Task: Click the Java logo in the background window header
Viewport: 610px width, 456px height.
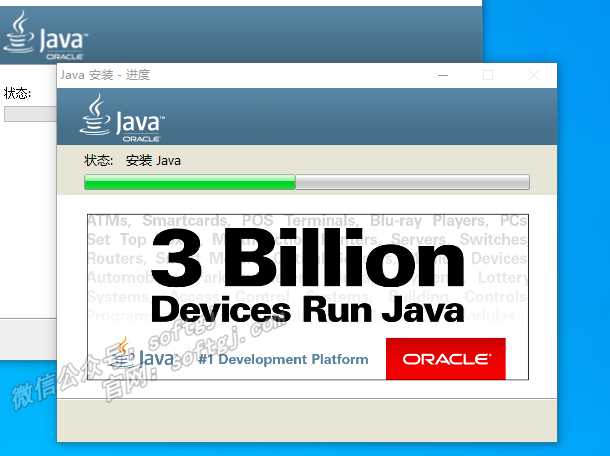Action: 46,35
